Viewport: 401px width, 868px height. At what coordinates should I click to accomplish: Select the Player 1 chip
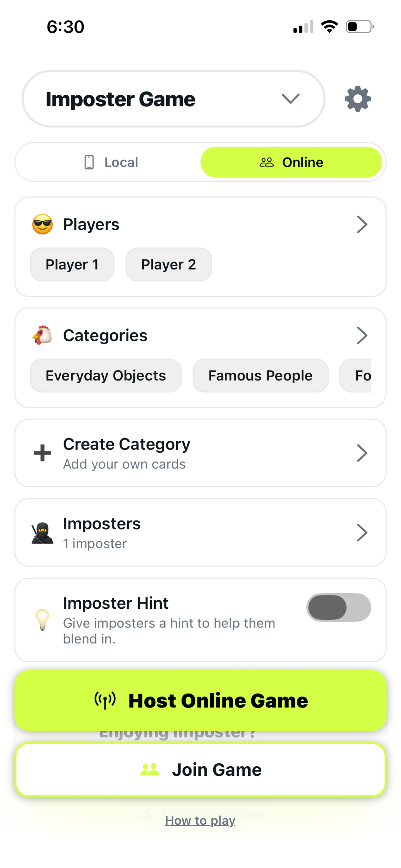coord(72,264)
